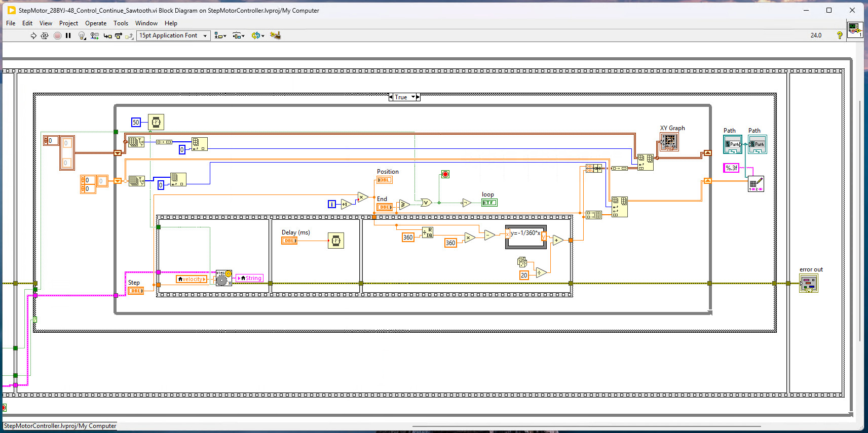Click the DBL bundle function node
This screenshot has width=868, height=433.
click(594, 168)
